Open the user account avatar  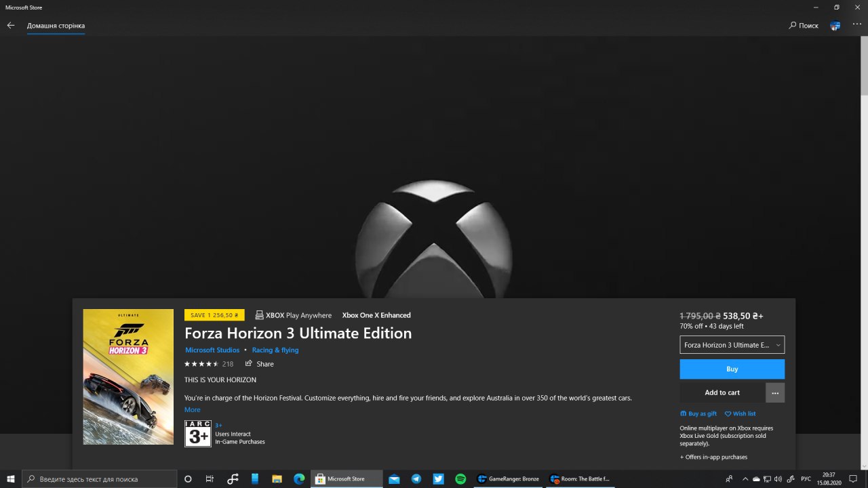click(835, 25)
